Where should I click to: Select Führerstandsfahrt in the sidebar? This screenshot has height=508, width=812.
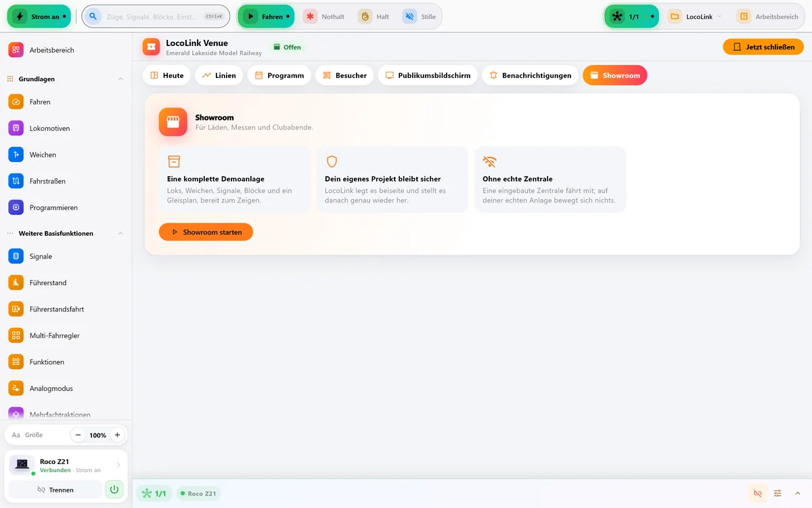tap(66, 309)
